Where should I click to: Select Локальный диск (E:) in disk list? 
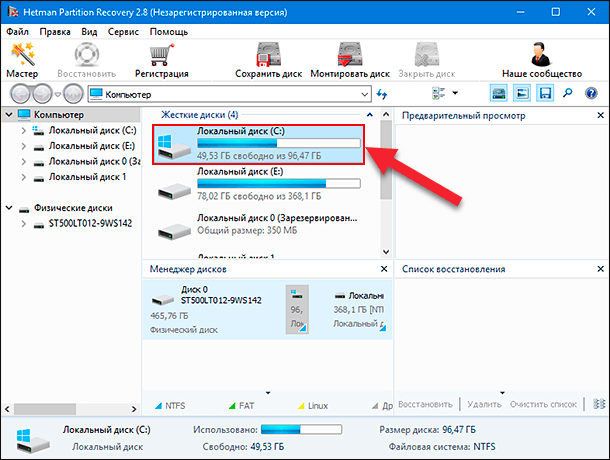258,184
